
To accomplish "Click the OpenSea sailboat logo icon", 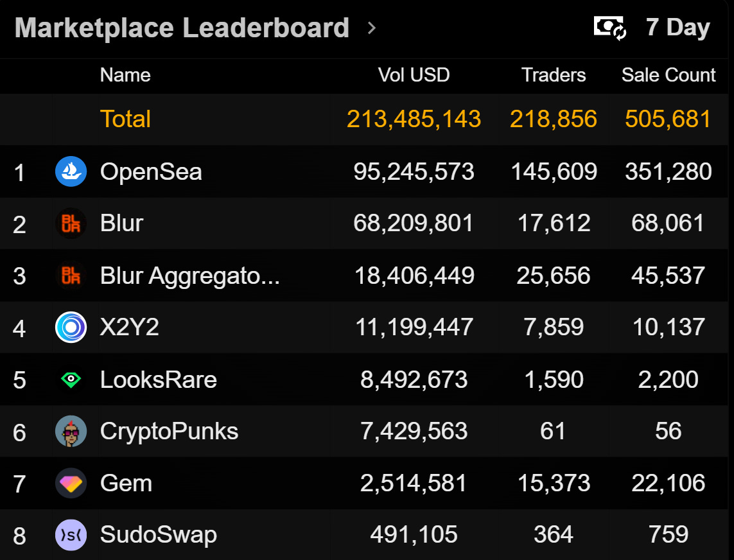I will [x=71, y=171].
